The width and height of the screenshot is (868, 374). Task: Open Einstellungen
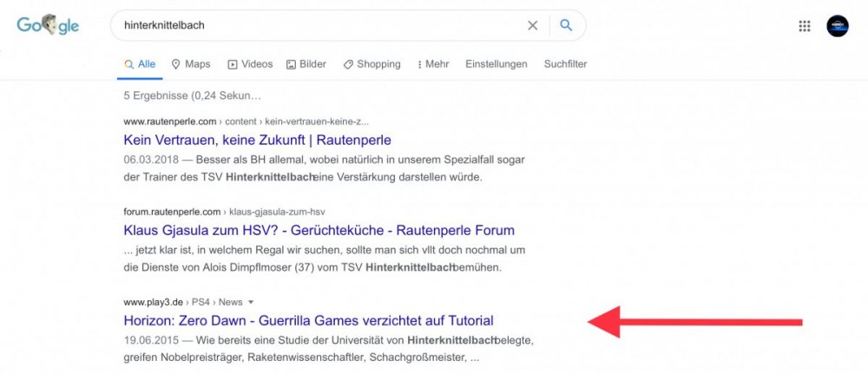496,64
